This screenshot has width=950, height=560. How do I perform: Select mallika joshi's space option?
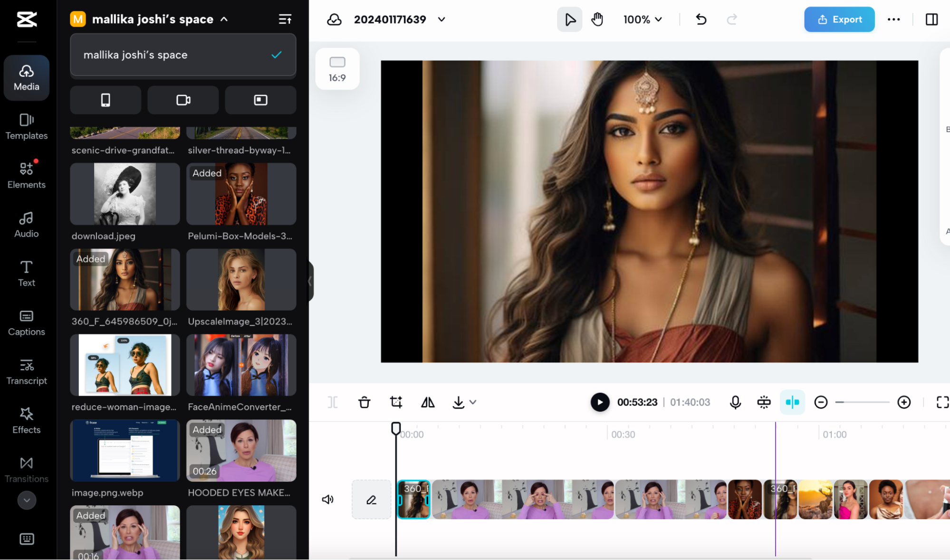[x=183, y=55]
